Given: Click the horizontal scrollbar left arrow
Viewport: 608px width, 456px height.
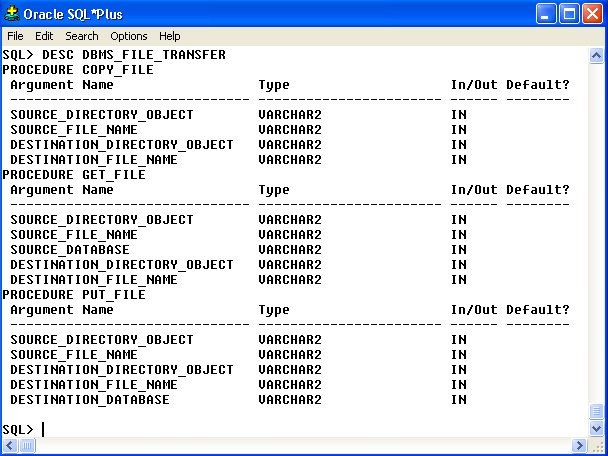Looking at the screenshot, I should pos(10,445).
